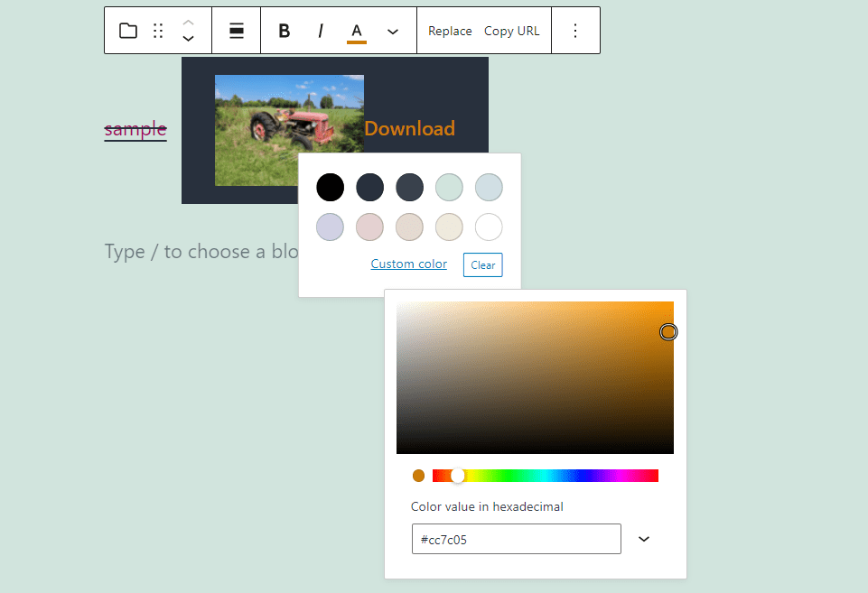Open the Custom color picker
Screen dimensions: 868x593
(x=408, y=264)
